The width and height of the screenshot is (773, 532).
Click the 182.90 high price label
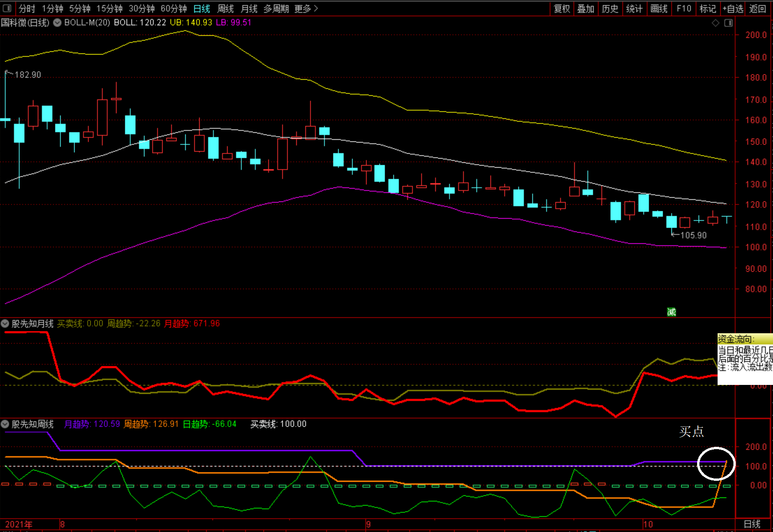pyautogui.click(x=28, y=74)
